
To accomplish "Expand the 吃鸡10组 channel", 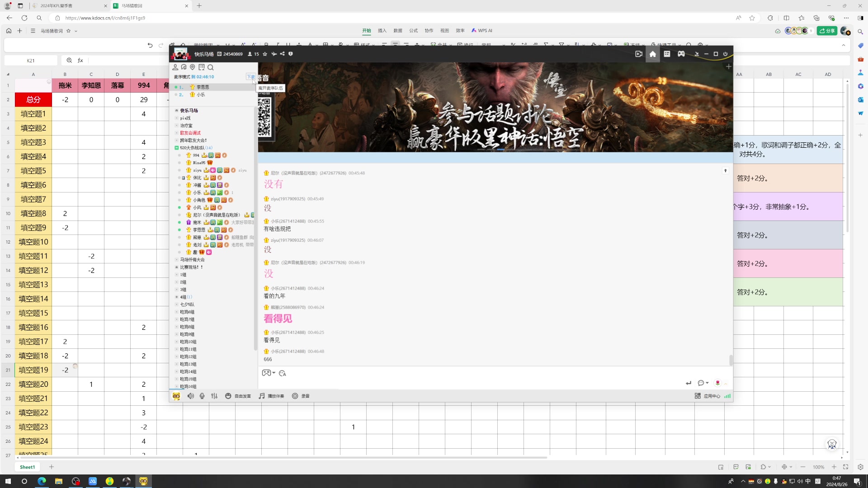I will pos(177,342).
